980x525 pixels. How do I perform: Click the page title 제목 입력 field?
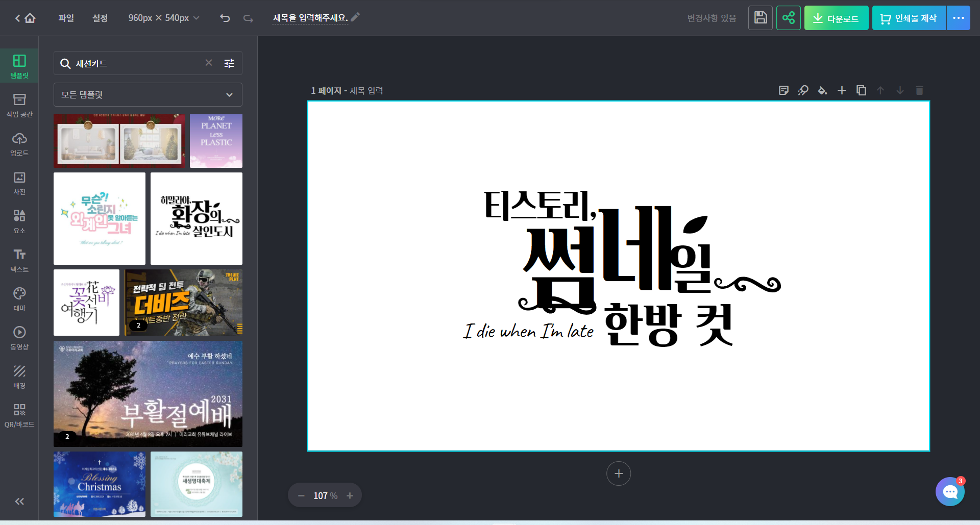coord(366,90)
